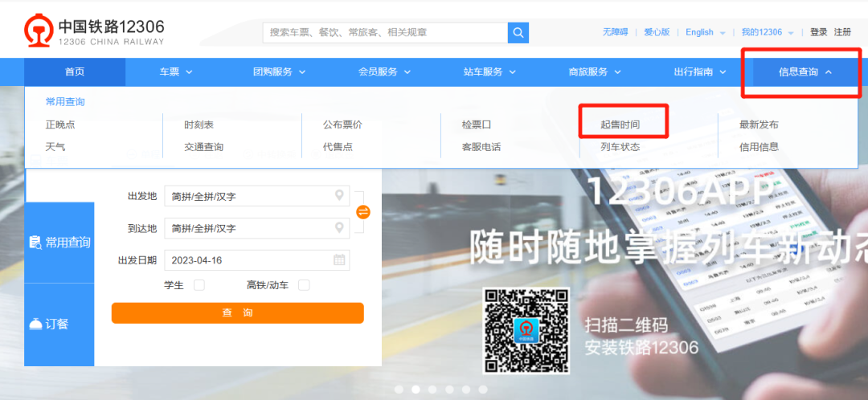Click location pin icon in 出发地 field
Viewport: 868px width, 400px height.
pos(339,196)
